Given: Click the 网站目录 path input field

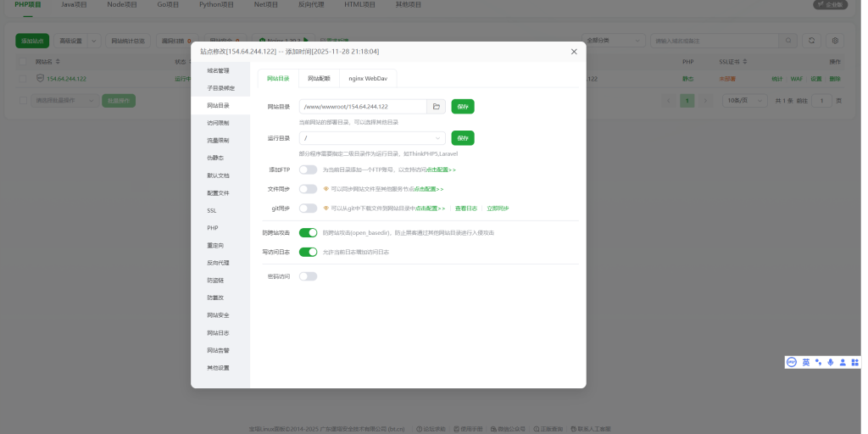Looking at the screenshot, I should 362,107.
